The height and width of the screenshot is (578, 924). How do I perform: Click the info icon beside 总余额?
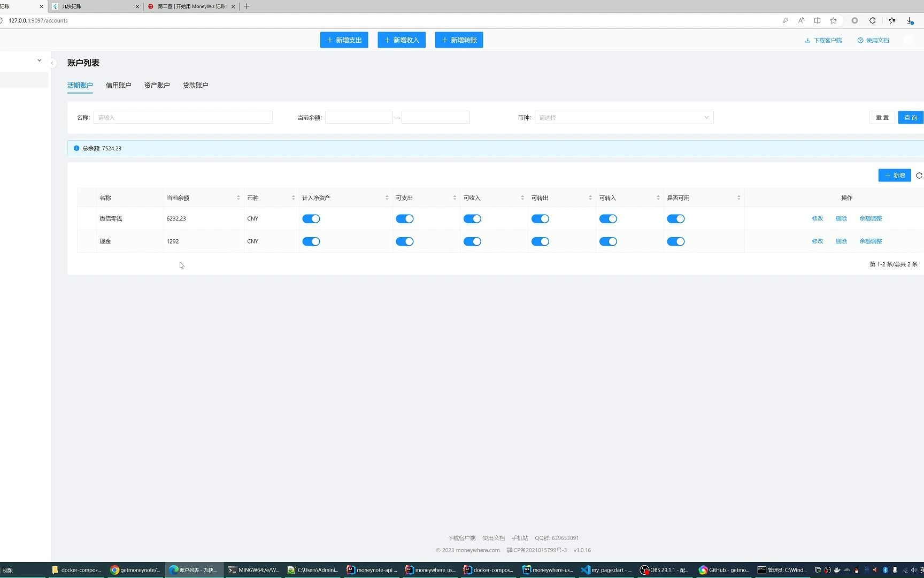point(76,148)
